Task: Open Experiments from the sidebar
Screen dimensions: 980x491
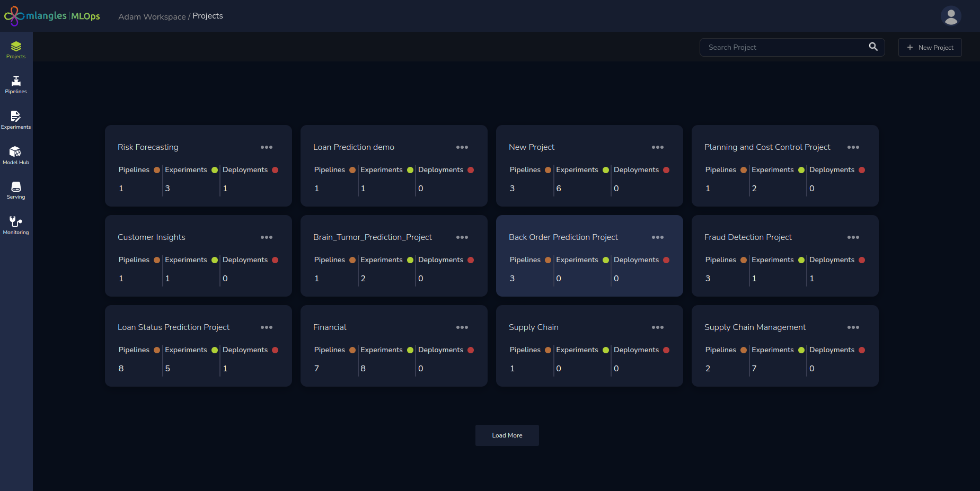Action: pyautogui.click(x=16, y=120)
